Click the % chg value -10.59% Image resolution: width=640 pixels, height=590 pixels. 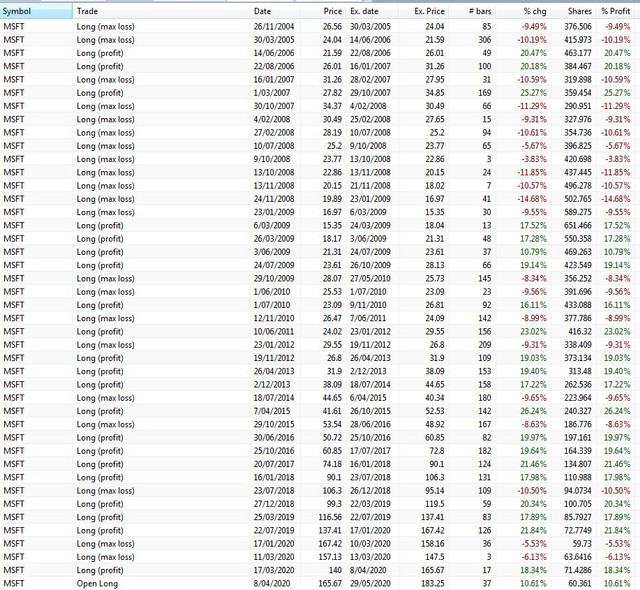pos(532,80)
